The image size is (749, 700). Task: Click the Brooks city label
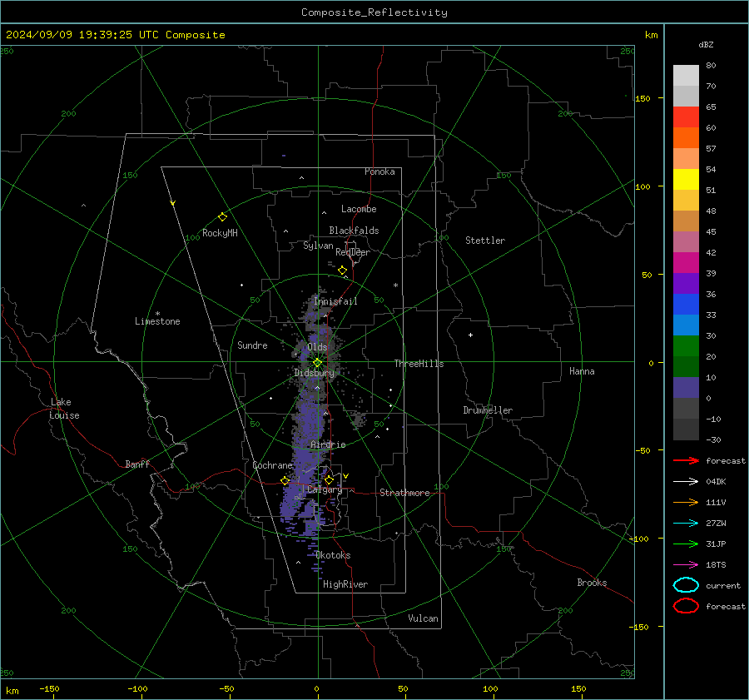(x=592, y=583)
